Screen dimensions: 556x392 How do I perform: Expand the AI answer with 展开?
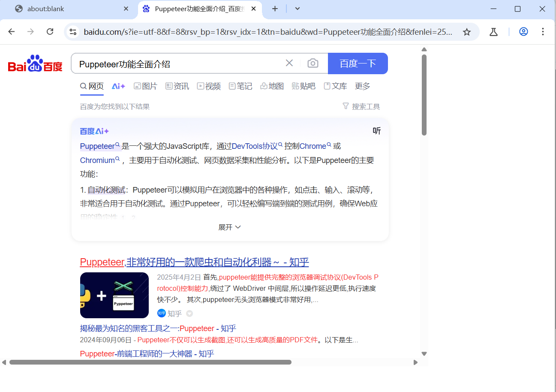(230, 227)
